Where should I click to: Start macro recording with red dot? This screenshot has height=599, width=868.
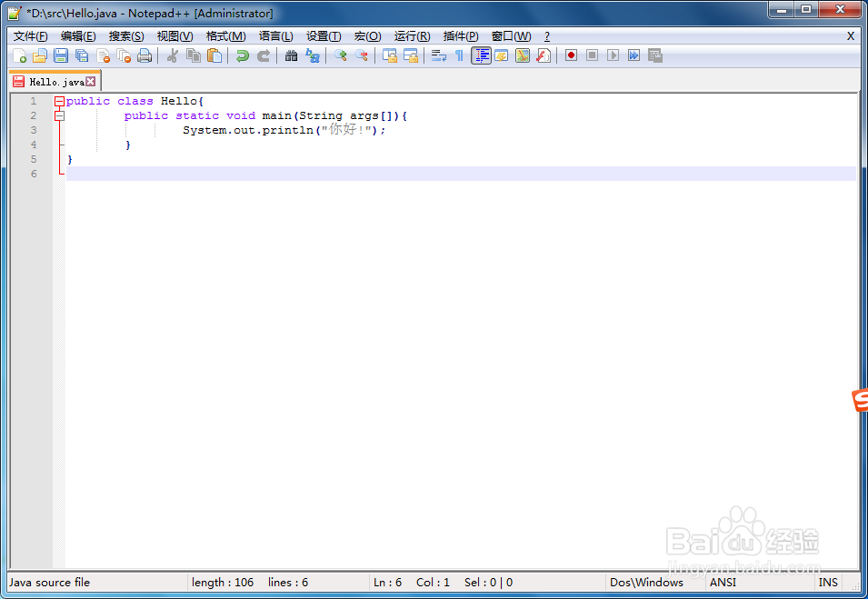pos(572,56)
